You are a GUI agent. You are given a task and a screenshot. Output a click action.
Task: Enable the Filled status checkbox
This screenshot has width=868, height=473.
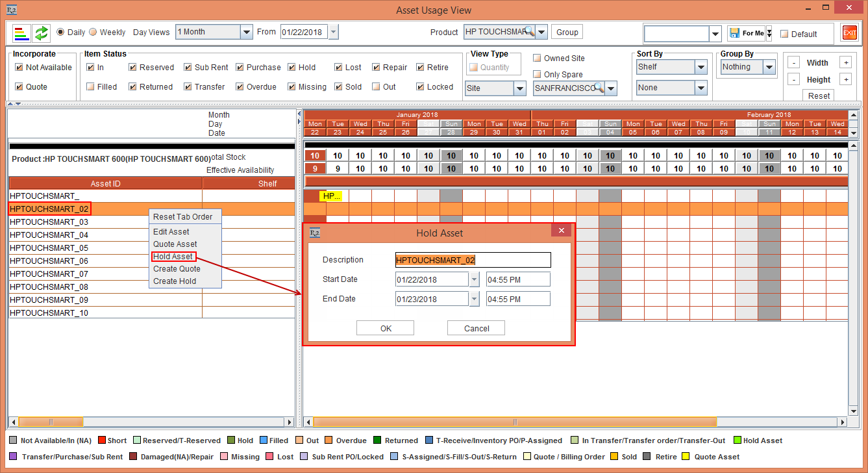91,87
